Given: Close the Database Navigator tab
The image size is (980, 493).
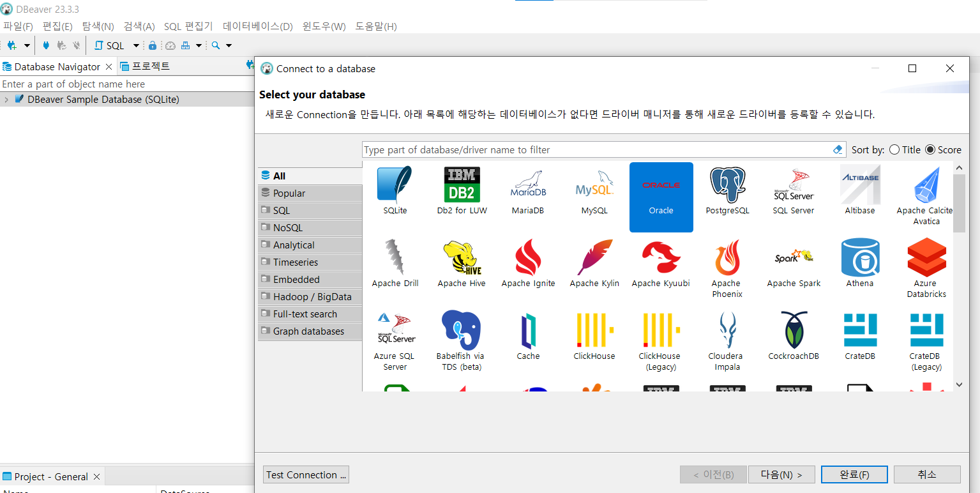Looking at the screenshot, I should pyautogui.click(x=109, y=66).
